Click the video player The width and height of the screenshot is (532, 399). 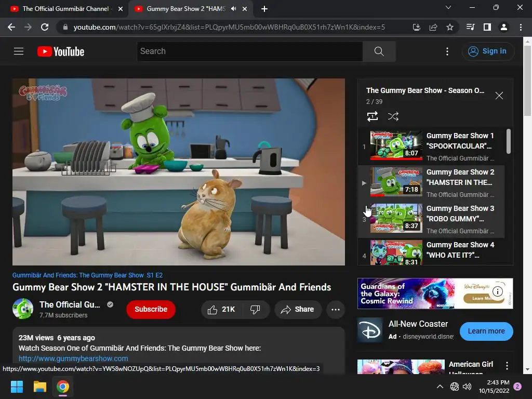(179, 172)
